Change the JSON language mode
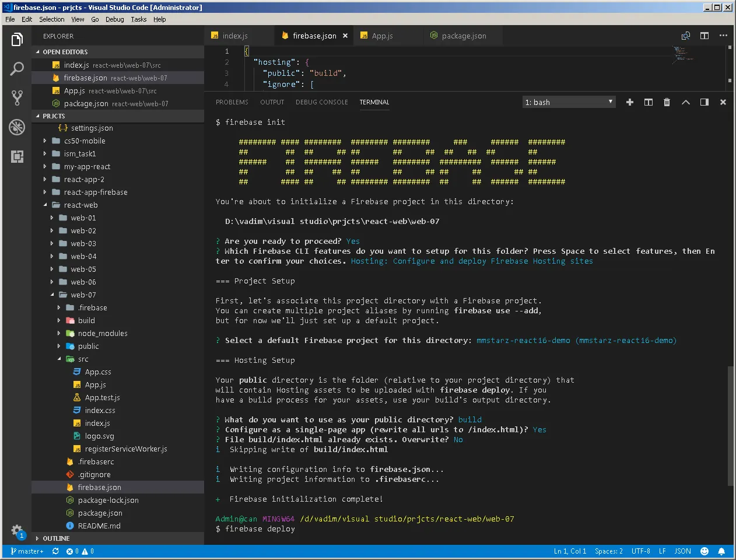This screenshot has width=736, height=560. [682, 551]
